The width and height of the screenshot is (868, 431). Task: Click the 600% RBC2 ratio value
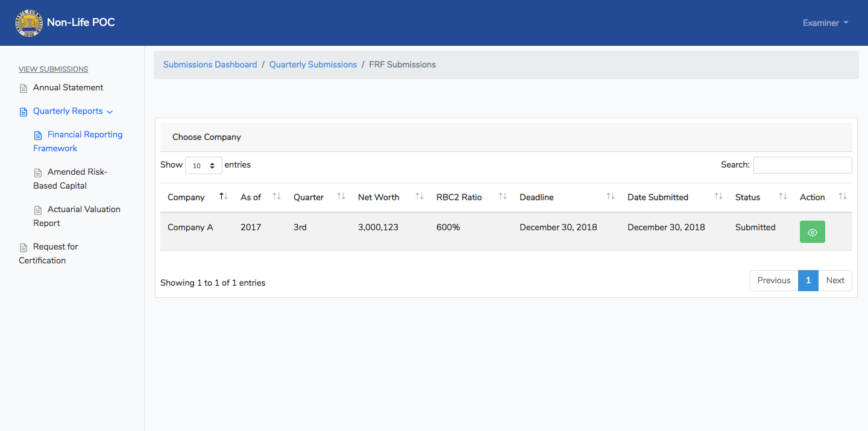pyautogui.click(x=448, y=227)
